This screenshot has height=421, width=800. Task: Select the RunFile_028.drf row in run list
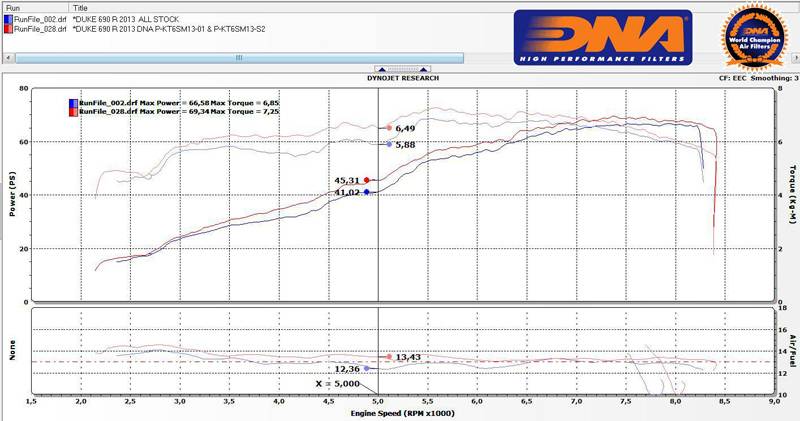click(x=42, y=30)
